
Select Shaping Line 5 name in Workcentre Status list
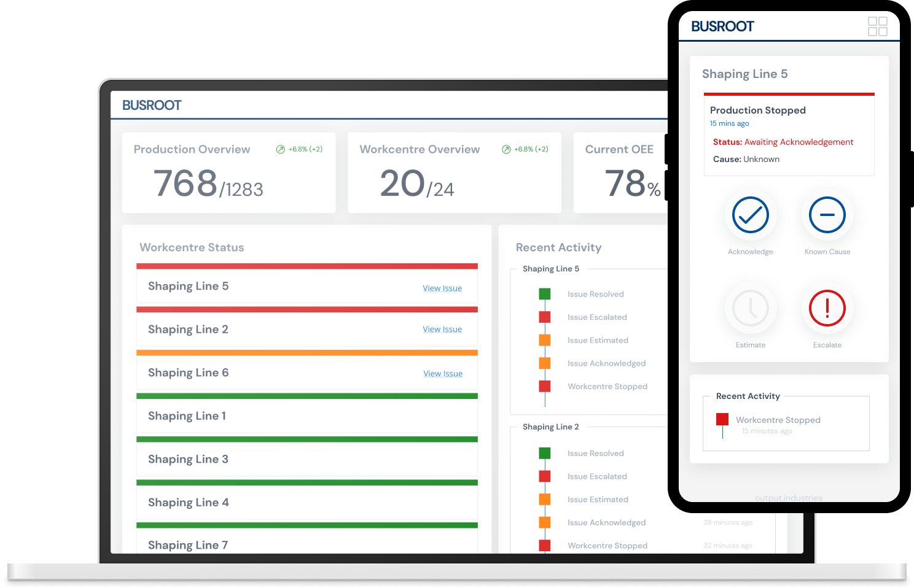[x=188, y=287]
